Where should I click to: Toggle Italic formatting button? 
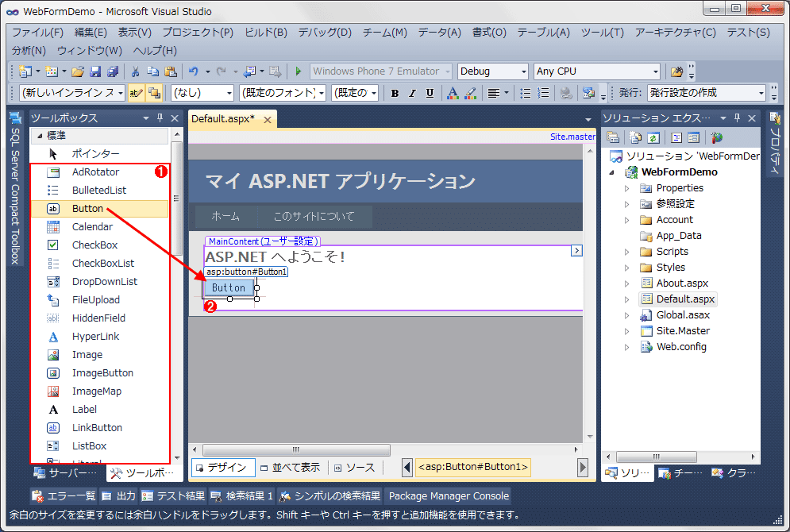tap(412, 93)
